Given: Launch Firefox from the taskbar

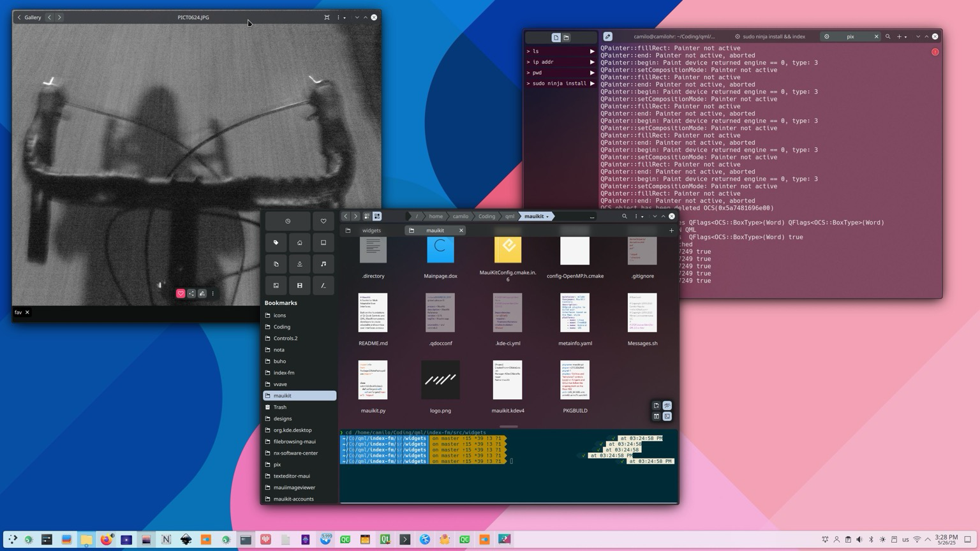Looking at the screenshot, I should (107, 540).
